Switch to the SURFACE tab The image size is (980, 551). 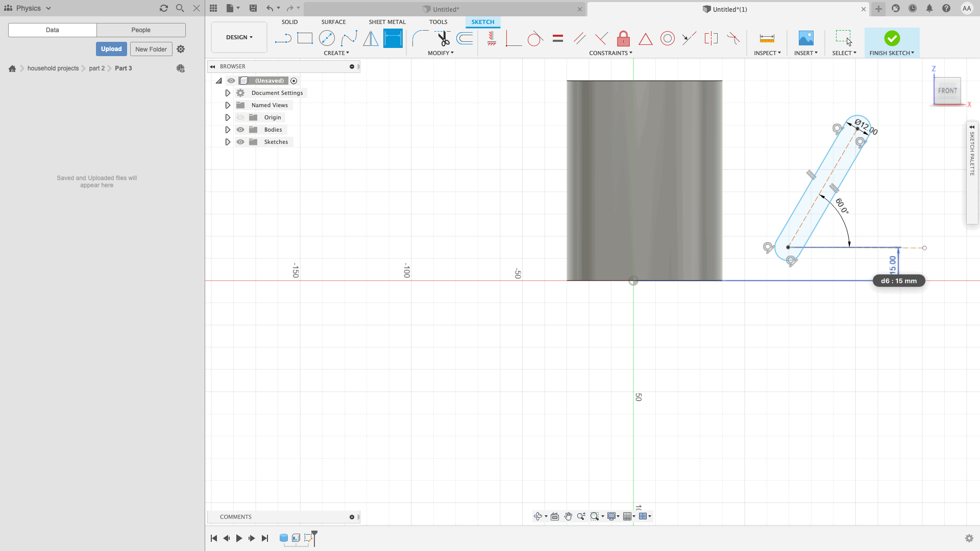tap(333, 22)
